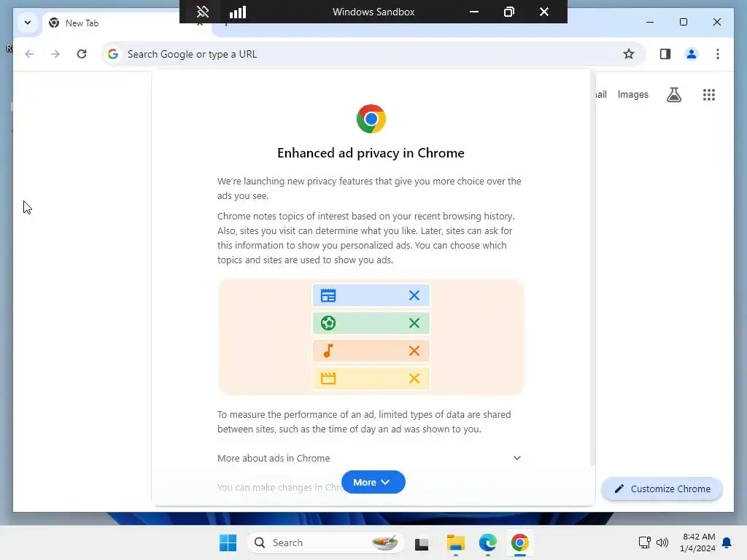Dismiss the green sports topic X
Screen dimensions: 747x560
(414, 323)
